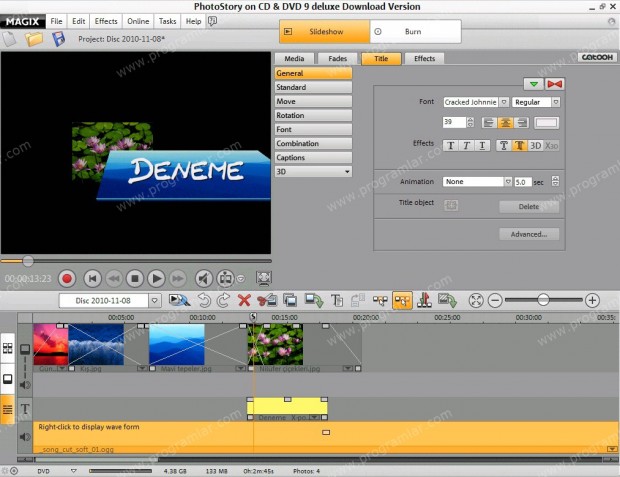Switch to the Media tab
This screenshot has width=620, height=477.
[x=294, y=59]
